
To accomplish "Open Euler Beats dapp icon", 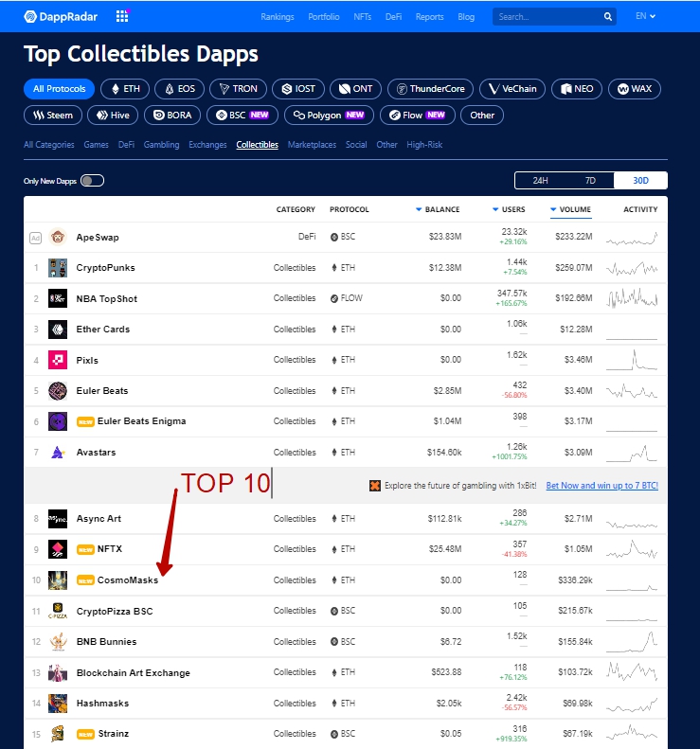I will pyautogui.click(x=58, y=391).
